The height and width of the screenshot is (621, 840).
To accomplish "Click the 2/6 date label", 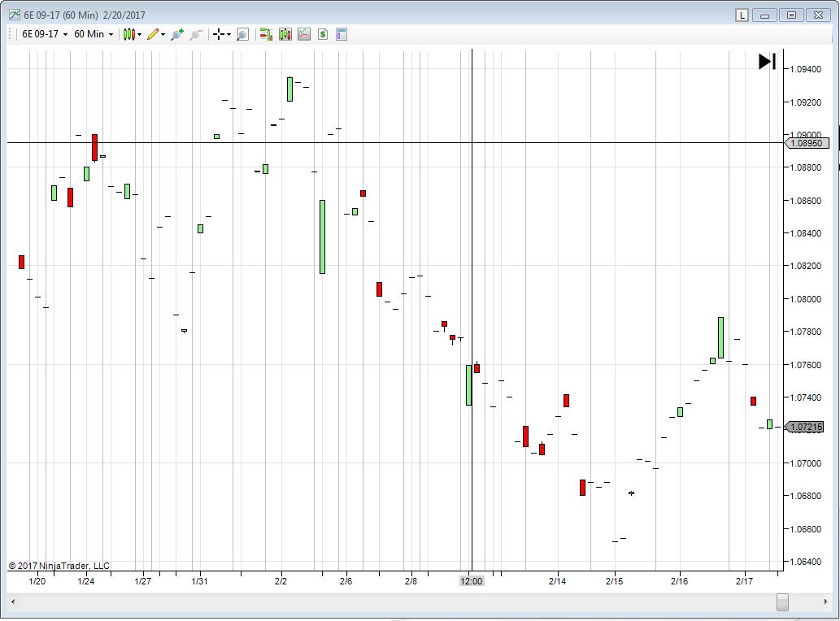I will [346, 581].
